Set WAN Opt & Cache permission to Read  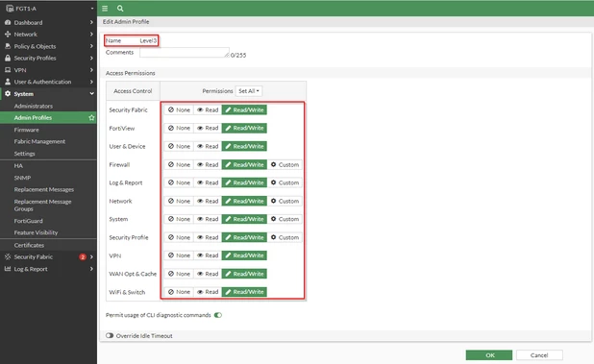[x=208, y=274]
